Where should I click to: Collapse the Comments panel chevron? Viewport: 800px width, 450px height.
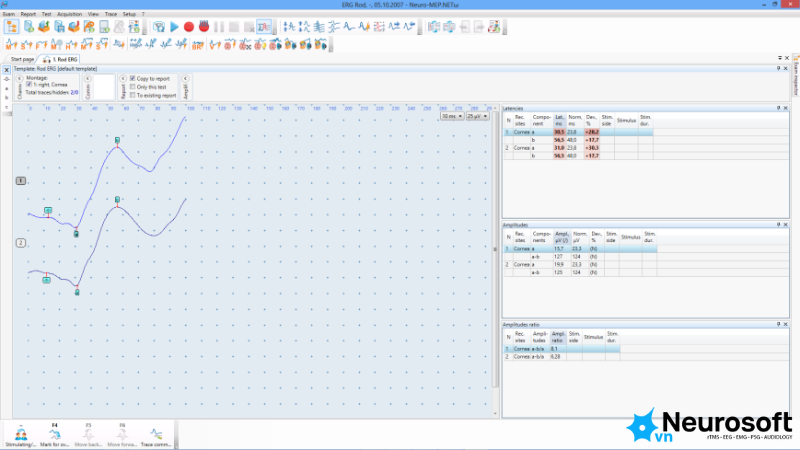pyautogui.click(x=88, y=79)
